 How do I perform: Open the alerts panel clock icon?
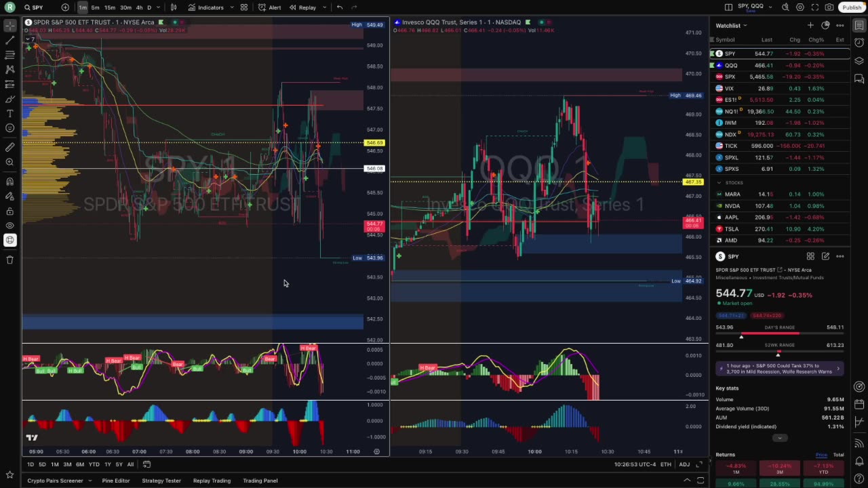pos(859,43)
